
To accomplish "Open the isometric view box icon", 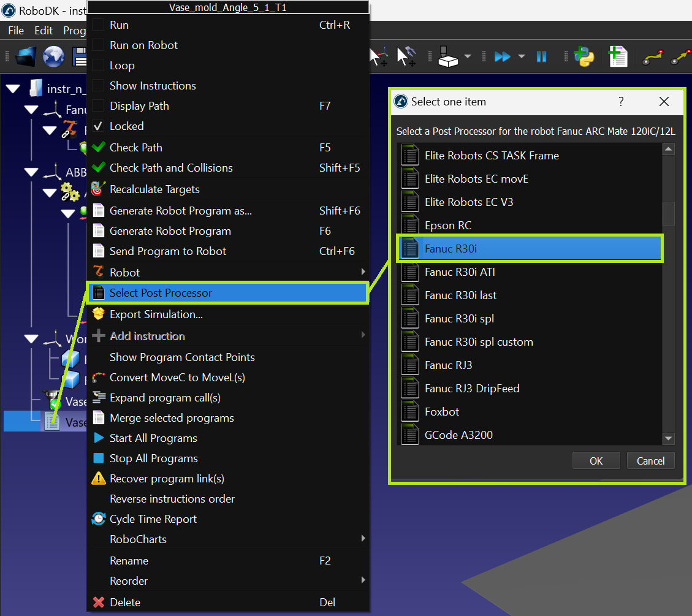I will pyautogui.click(x=448, y=57).
